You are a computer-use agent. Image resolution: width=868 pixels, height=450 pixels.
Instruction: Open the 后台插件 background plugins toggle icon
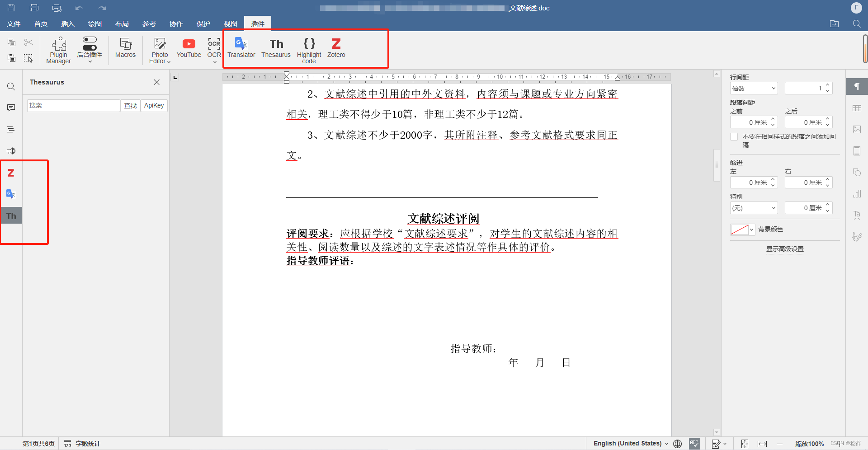tap(90, 44)
